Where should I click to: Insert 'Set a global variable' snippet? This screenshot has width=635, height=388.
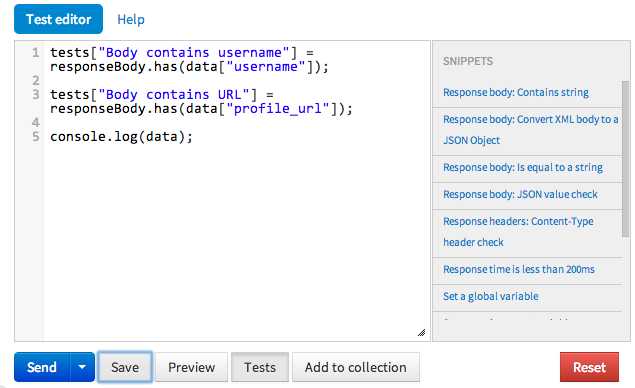click(x=490, y=296)
